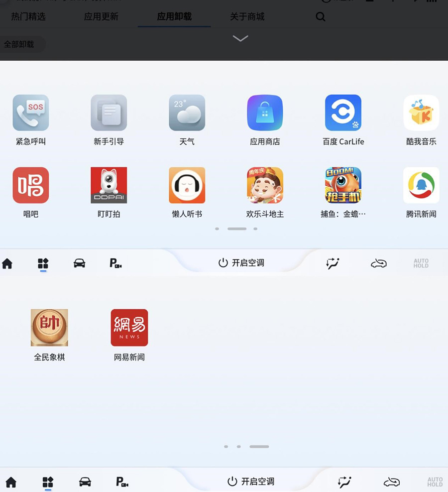Switch to 应用更新 tab

point(101,16)
